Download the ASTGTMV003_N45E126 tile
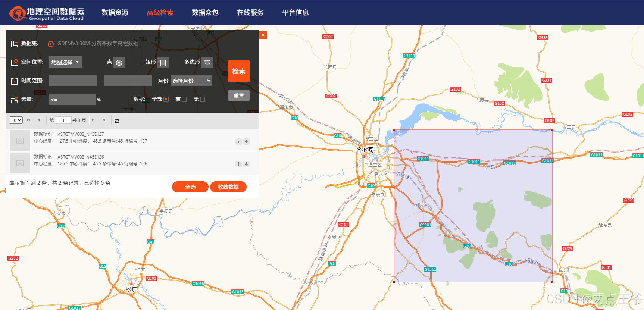Image resolution: width=644 pixels, height=310 pixels. coord(246,164)
